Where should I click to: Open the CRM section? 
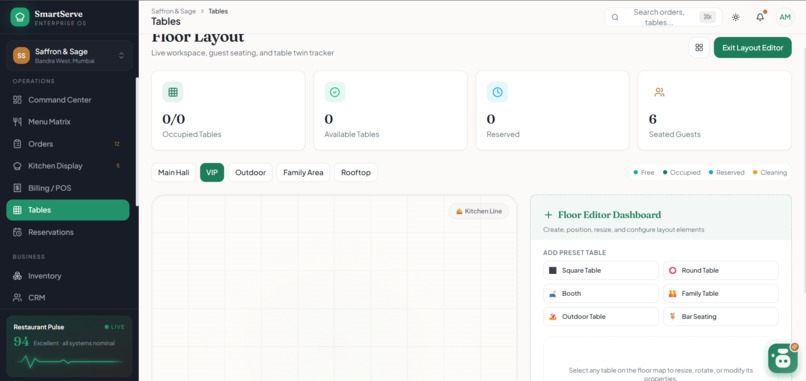click(x=68, y=298)
